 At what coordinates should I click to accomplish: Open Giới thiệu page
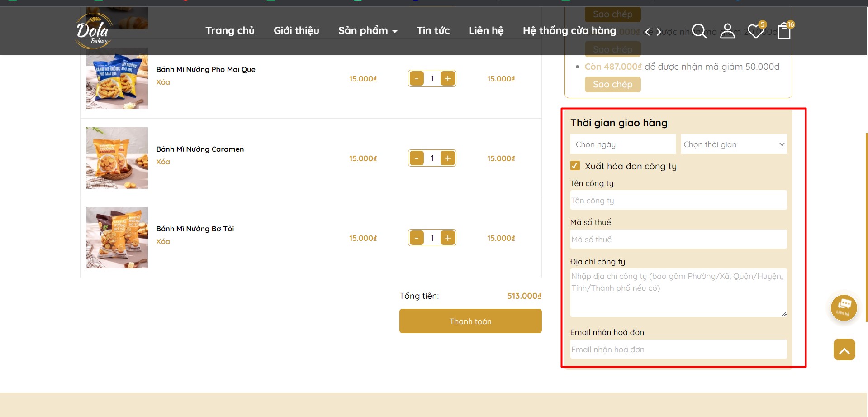[296, 30]
